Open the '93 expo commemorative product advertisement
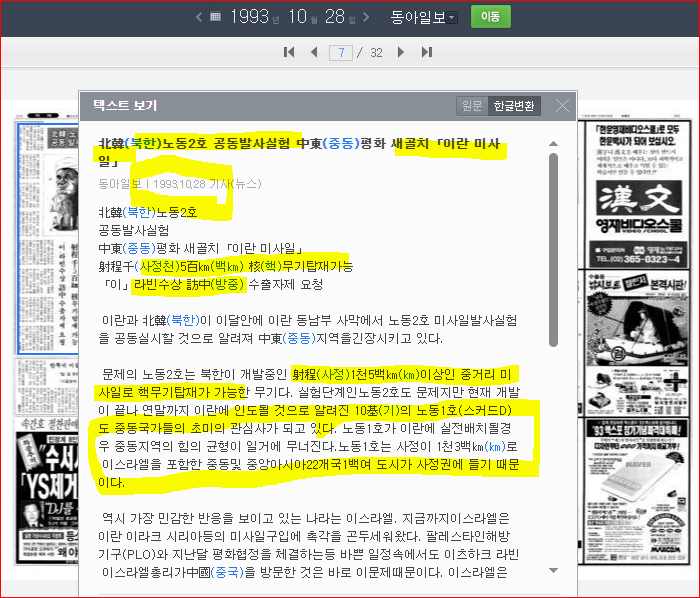Image resolution: width=700 pixels, height=598 pixels. [637, 491]
